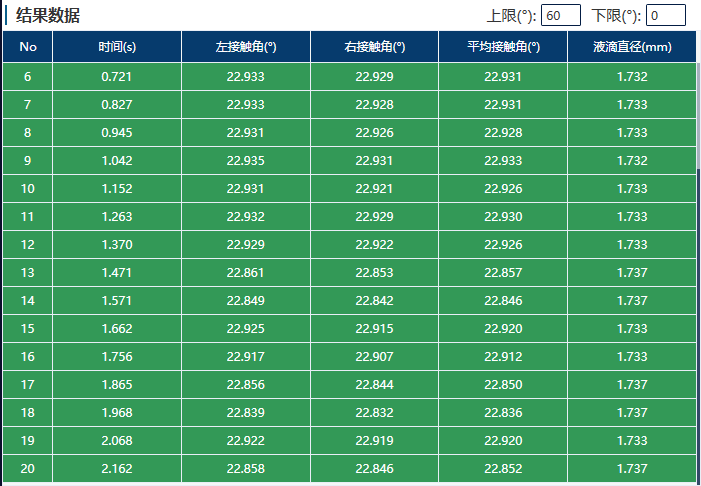Click the 下限 lower limit input field
701x486 pixels.
665,15
